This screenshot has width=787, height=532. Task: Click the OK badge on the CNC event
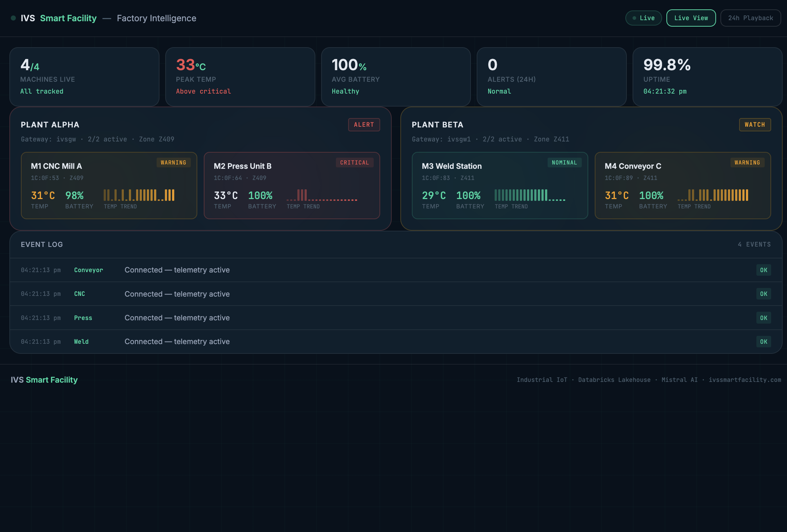click(x=764, y=294)
